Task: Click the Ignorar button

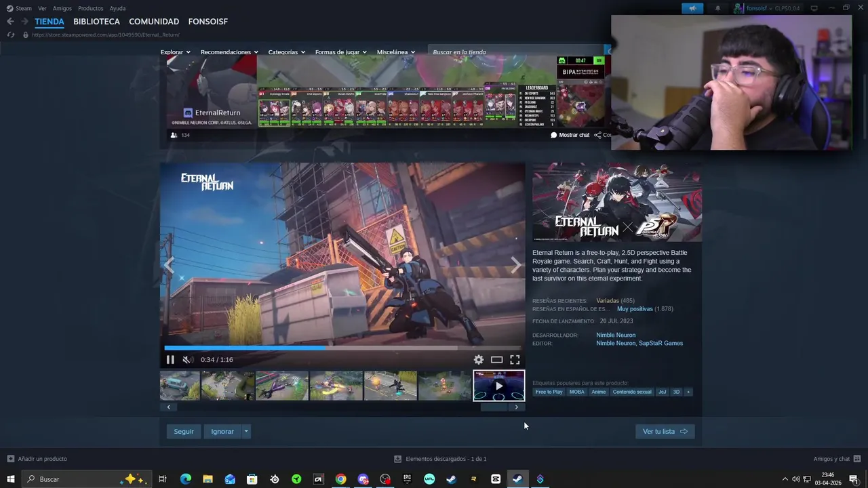Action: [x=222, y=431]
